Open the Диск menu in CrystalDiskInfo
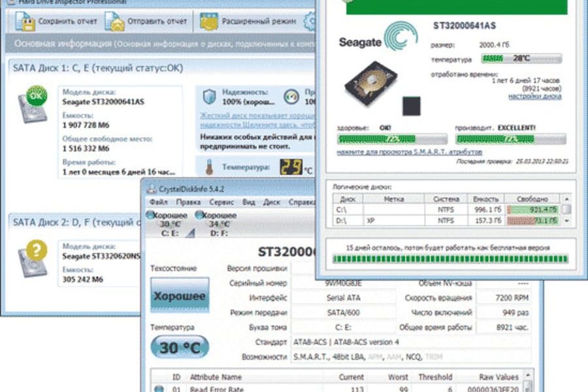588x392 pixels. coord(271,203)
